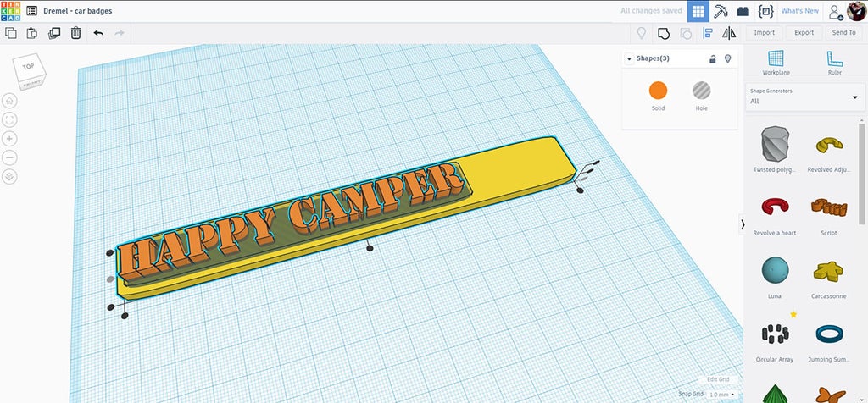Open the Align tool
This screenshot has height=403, width=868.
coord(708,33)
